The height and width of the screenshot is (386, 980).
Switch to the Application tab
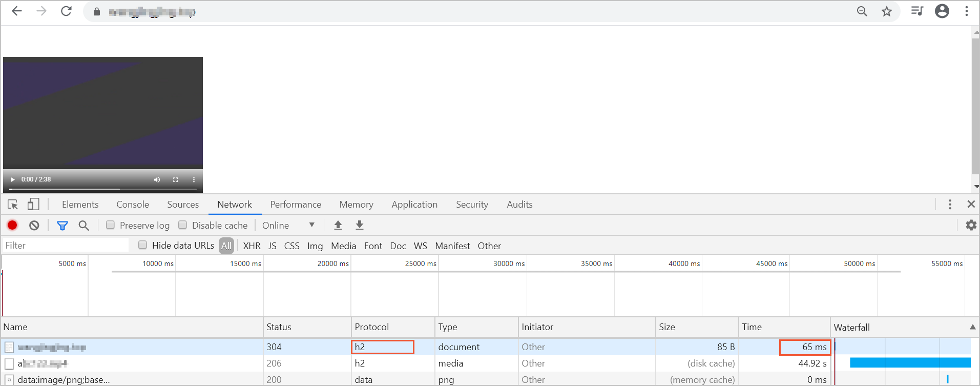coord(414,205)
